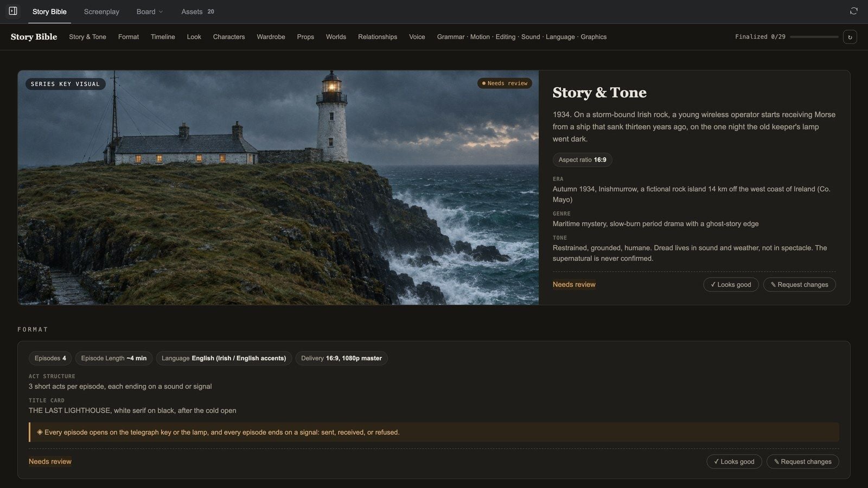Select the Delivery 16:9, 1080p master chip
The width and height of the screenshot is (868, 488).
[341, 358]
